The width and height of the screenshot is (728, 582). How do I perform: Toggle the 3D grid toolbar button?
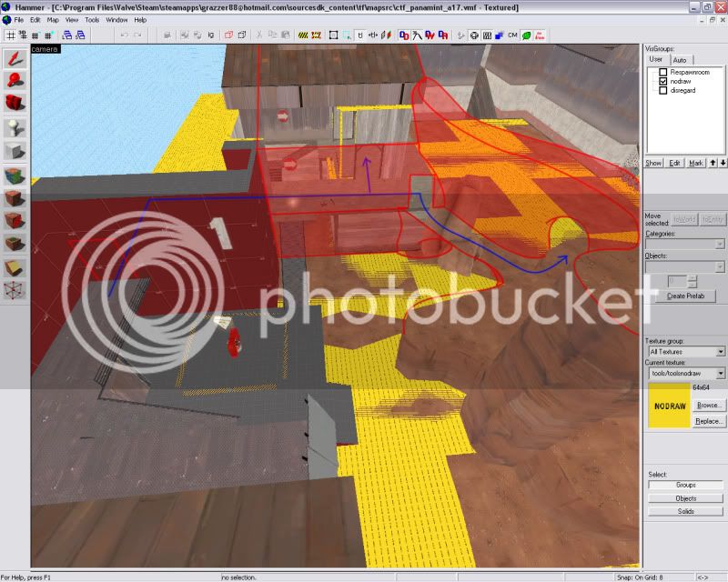pyautogui.click(x=22, y=35)
